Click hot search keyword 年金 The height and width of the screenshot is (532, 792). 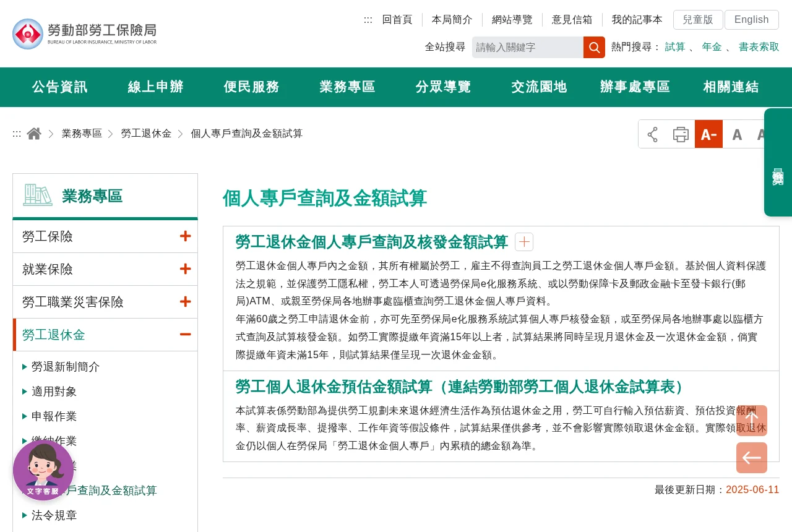(x=712, y=47)
